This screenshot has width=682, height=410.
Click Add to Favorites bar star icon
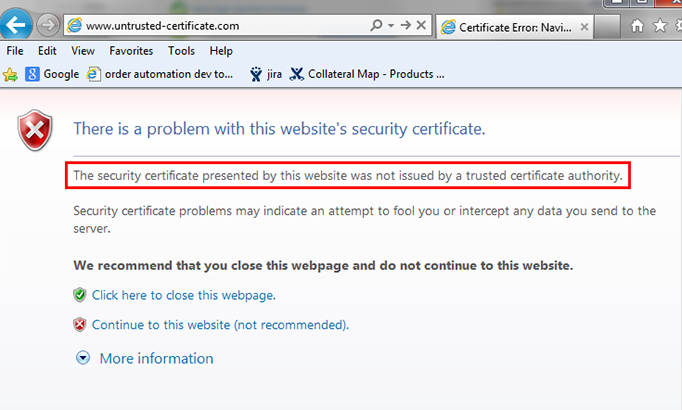pos(10,75)
